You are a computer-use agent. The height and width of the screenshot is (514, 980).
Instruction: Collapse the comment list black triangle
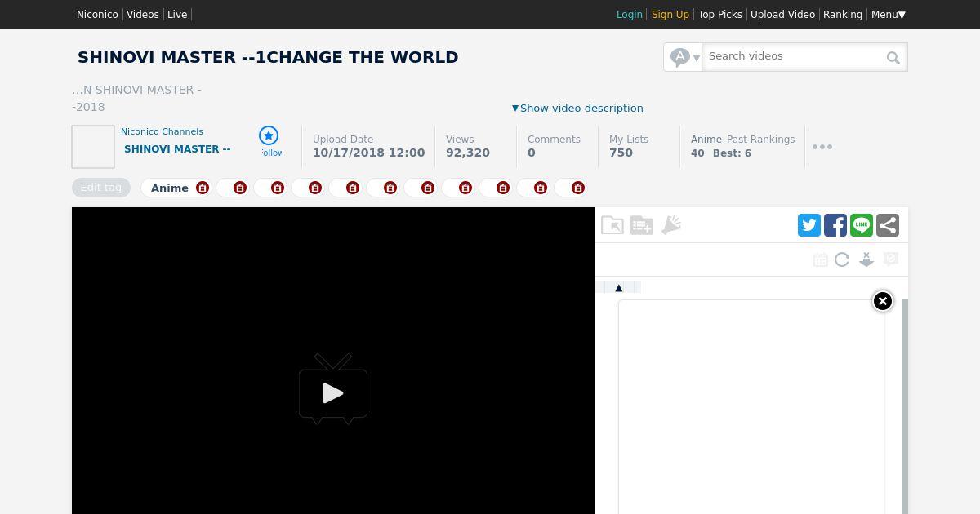(619, 287)
